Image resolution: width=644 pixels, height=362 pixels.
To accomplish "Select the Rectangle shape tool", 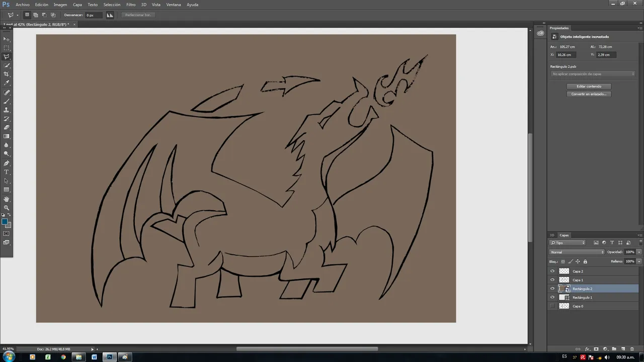I will [x=7, y=190].
